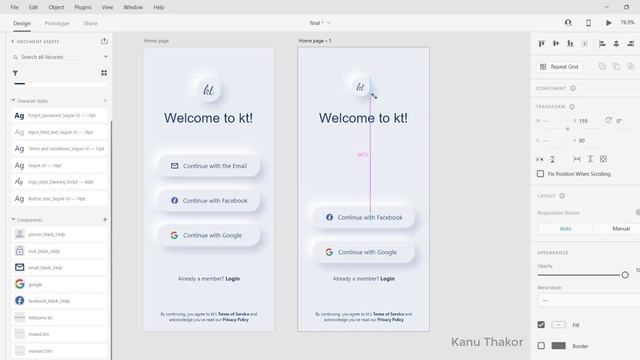
Task: Select the google component in assets
Action: click(60, 284)
